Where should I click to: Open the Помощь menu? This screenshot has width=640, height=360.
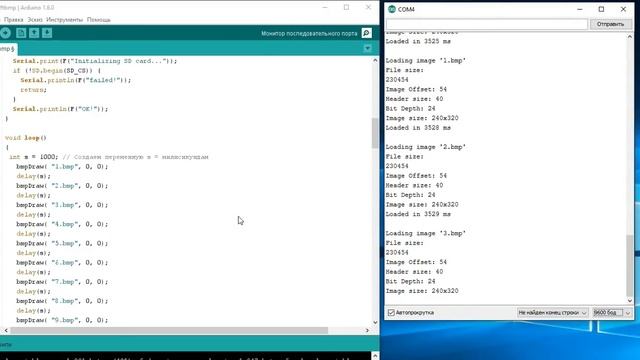click(99, 20)
